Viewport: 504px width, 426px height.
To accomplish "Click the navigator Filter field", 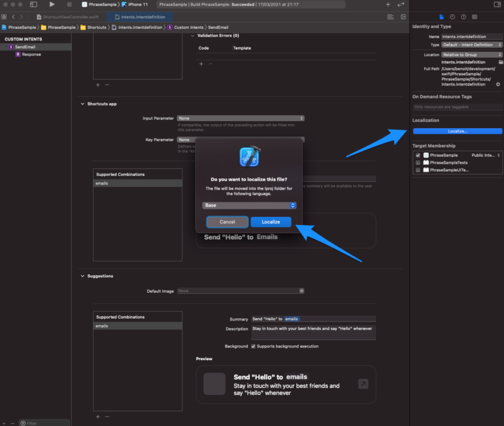I will (44, 423).
